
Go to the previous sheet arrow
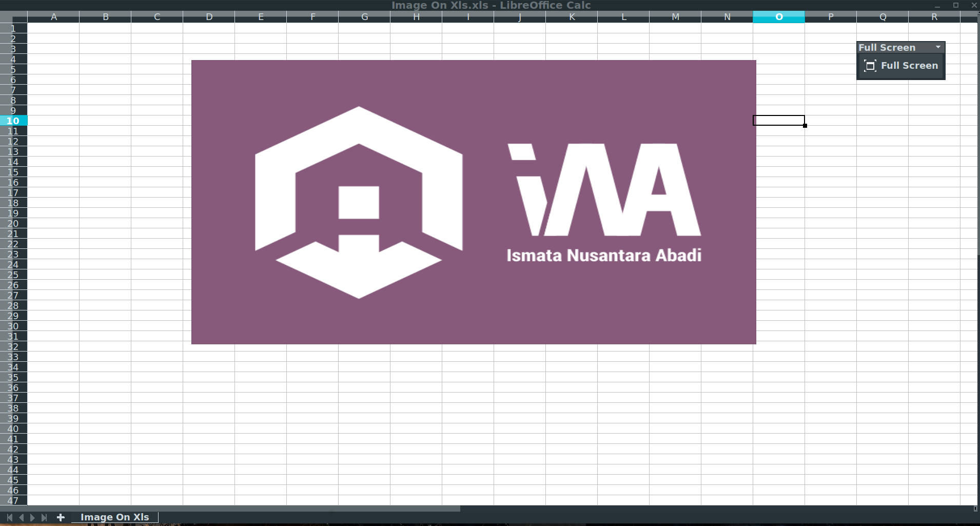point(21,517)
